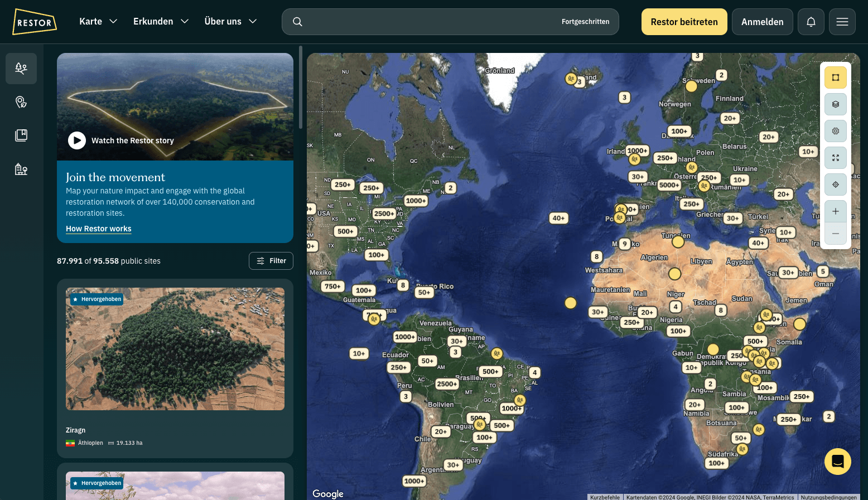Play the Watch the Restor story video
The image size is (868, 500).
[77, 140]
